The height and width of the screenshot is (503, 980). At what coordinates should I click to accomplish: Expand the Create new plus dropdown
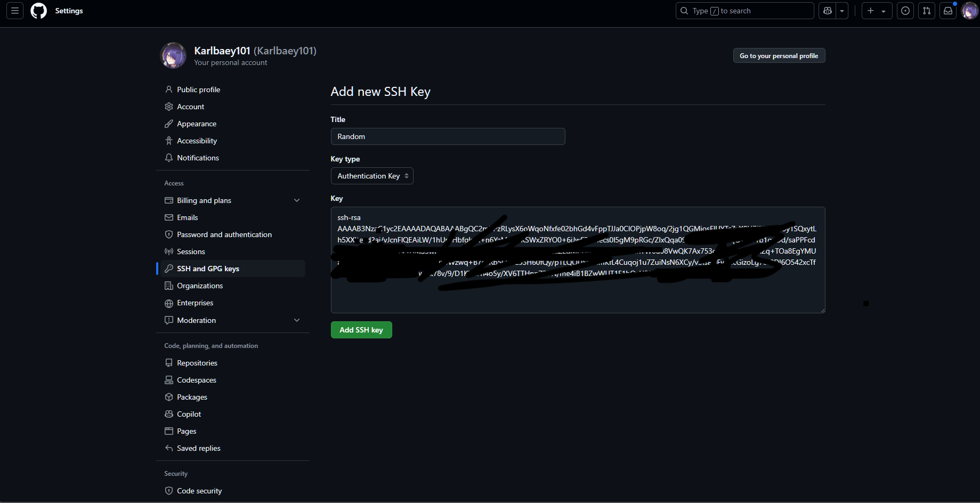(x=877, y=11)
